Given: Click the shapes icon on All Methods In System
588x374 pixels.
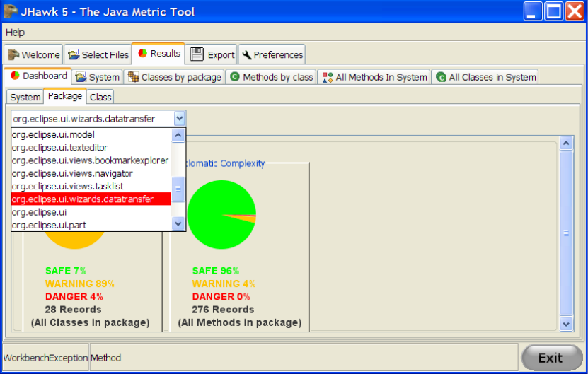Looking at the screenshot, I should [328, 77].
